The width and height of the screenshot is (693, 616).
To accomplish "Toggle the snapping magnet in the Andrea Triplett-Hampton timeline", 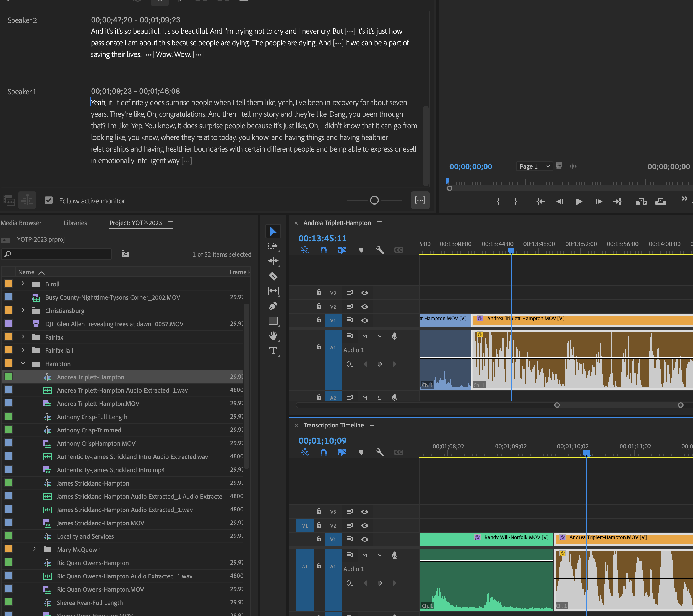I will (x=323, y=250).
